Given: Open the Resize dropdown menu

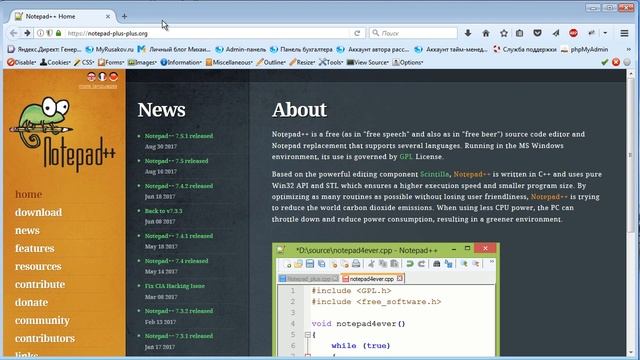Looking at the screenshot, I should coord(302,62).
